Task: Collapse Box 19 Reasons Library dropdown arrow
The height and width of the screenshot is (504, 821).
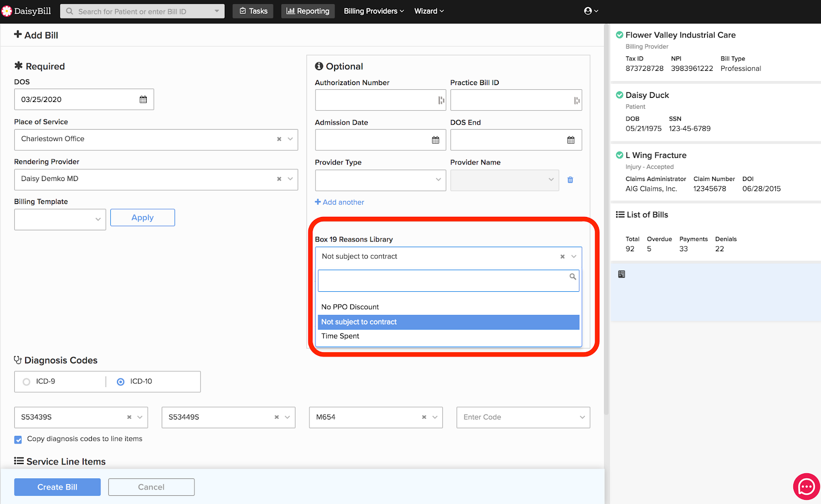Action: point(574,256)
